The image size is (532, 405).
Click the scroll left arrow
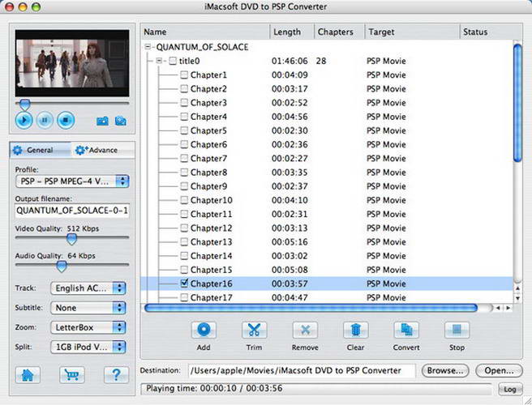[x=498, y=308]
